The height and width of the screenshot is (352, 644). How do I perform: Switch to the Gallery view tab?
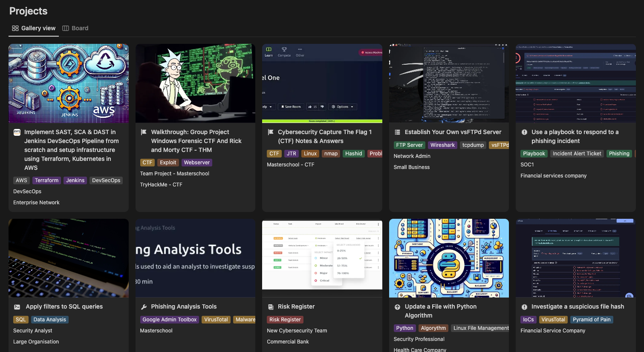(34, 28)
